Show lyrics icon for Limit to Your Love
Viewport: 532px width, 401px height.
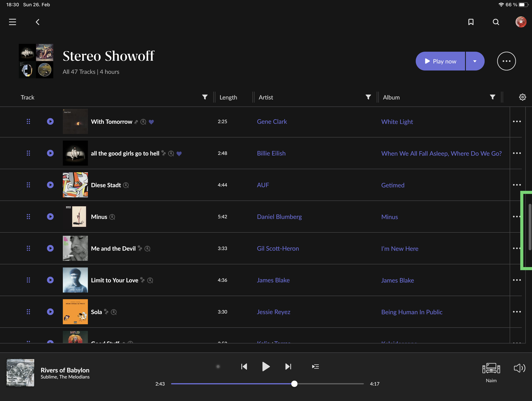142,280
